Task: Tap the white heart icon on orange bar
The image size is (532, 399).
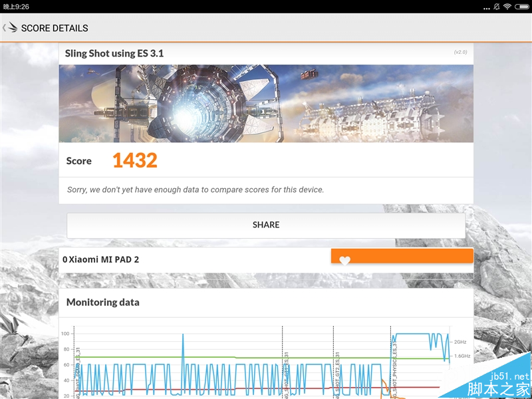Action: (x=344, y=261)
